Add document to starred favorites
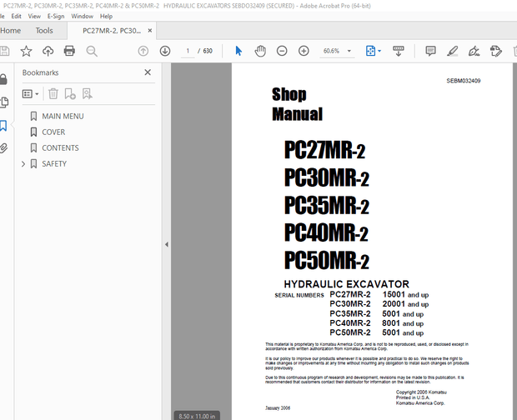The width and height of the screenshot is (517, 420). coord(26,51)
